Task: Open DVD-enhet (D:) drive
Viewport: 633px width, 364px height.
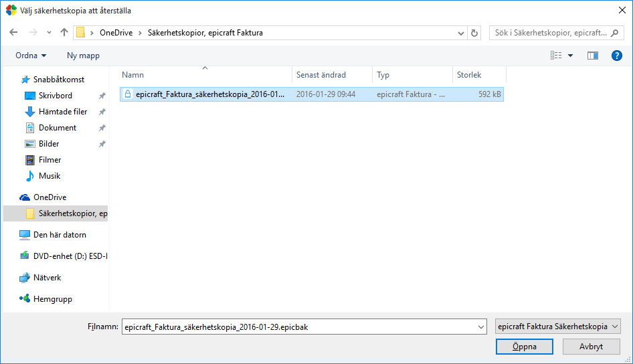Action: [x=70, y=256]
